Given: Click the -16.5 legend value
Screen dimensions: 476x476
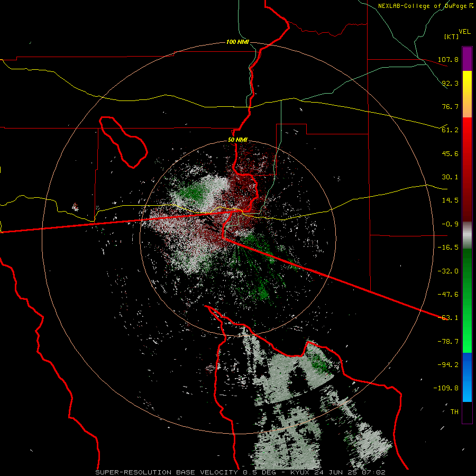Looking at the screenshot, I should click(448, 248).
